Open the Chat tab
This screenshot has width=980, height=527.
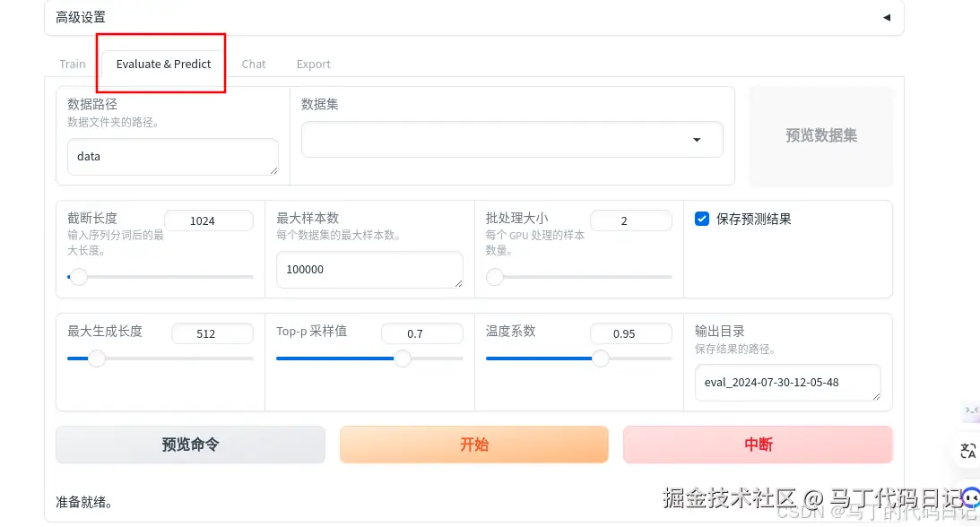(254, 64)
